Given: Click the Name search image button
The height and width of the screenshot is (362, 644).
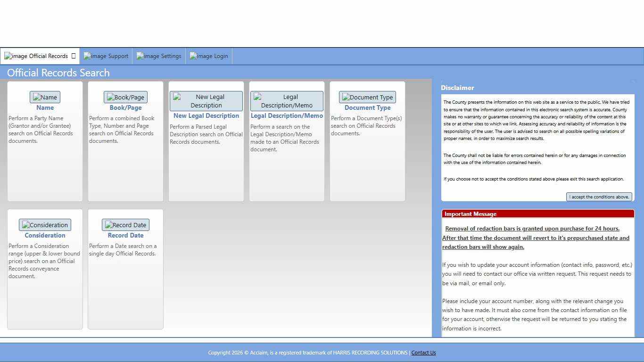Looking at the screenshot, I should pyautogui.click(x=45, y=97).
